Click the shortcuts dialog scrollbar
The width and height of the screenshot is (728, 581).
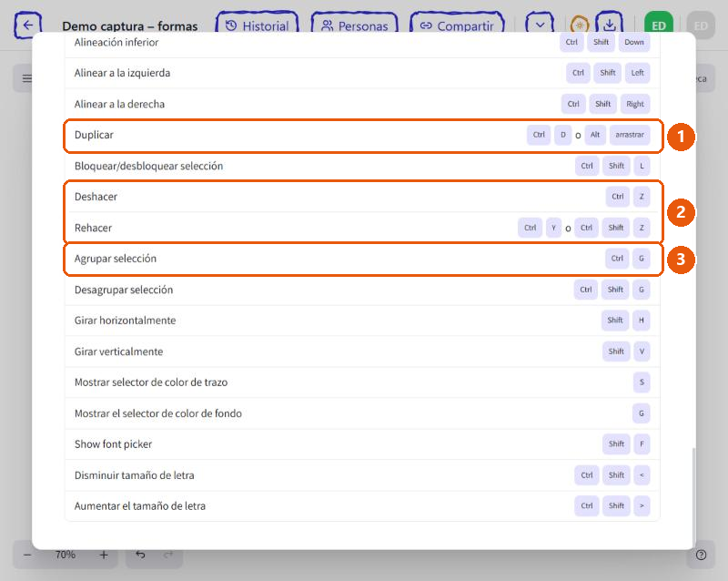tap(693, 497)
